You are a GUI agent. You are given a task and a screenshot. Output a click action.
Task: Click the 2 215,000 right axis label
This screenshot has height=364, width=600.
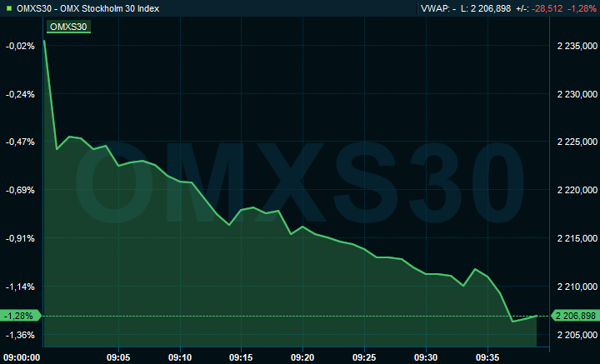click(x=577, y=238)
